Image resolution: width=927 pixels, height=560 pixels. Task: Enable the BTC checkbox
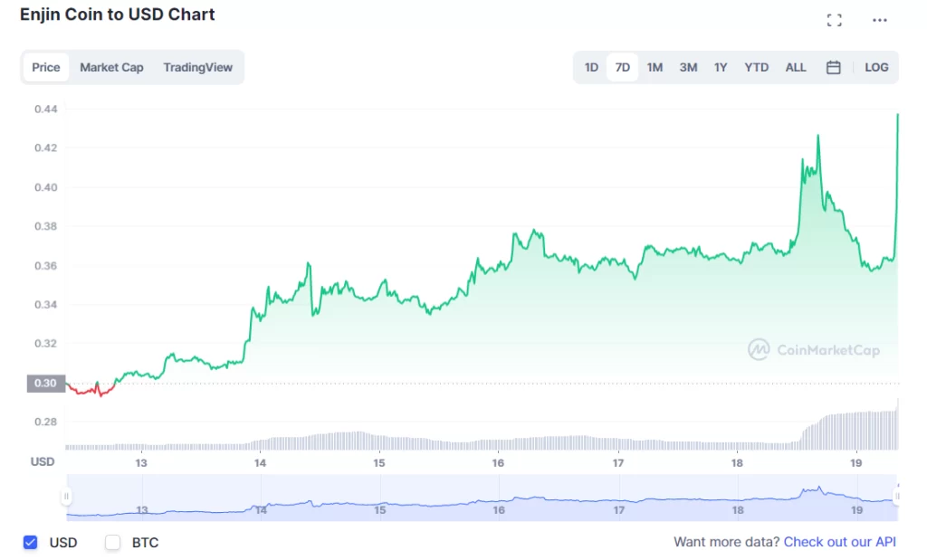113,543
